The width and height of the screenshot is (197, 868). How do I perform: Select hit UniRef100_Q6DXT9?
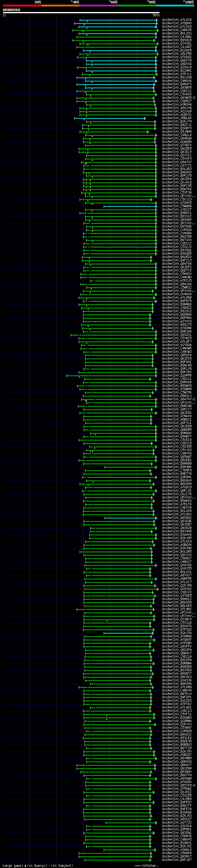pos(177,60)
